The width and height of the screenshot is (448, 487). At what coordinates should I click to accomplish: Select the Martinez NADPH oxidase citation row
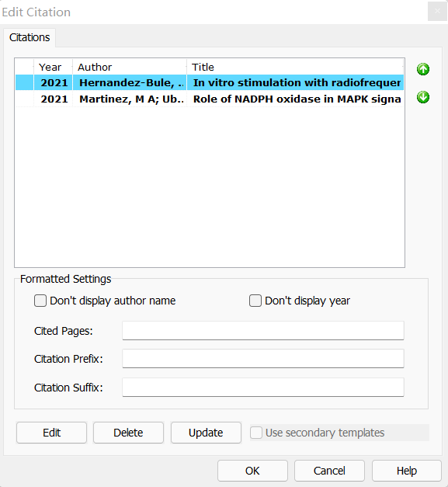tap(210, 99)
